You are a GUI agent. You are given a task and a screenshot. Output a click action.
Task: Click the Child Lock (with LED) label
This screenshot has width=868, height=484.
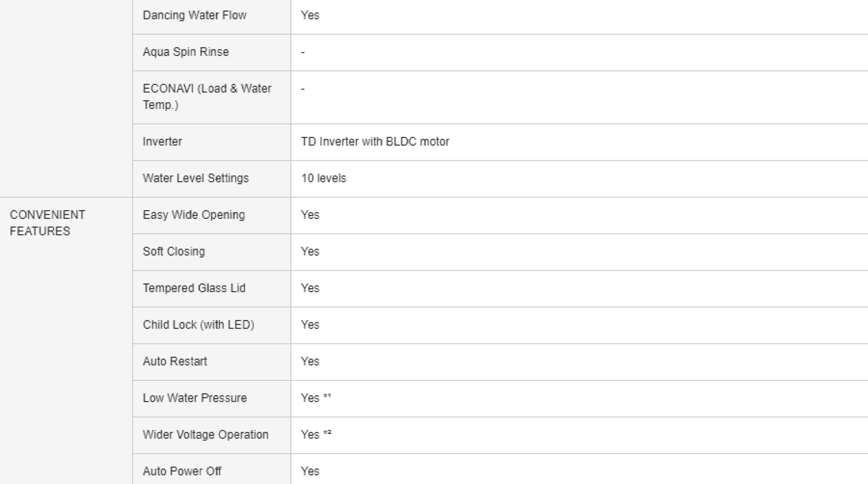(x=198, y=325)
